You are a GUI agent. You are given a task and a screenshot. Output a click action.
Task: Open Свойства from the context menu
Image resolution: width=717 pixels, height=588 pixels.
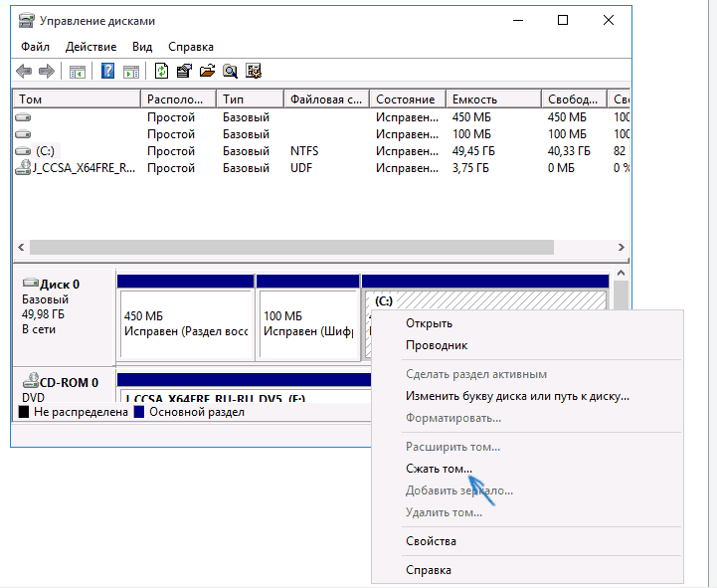(x=431, y=541)
